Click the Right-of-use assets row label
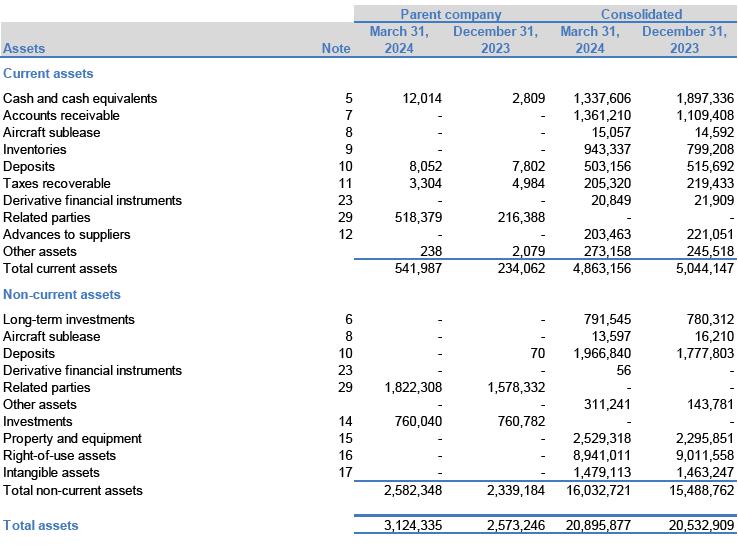The image size is (738, 546). point(59,456)
